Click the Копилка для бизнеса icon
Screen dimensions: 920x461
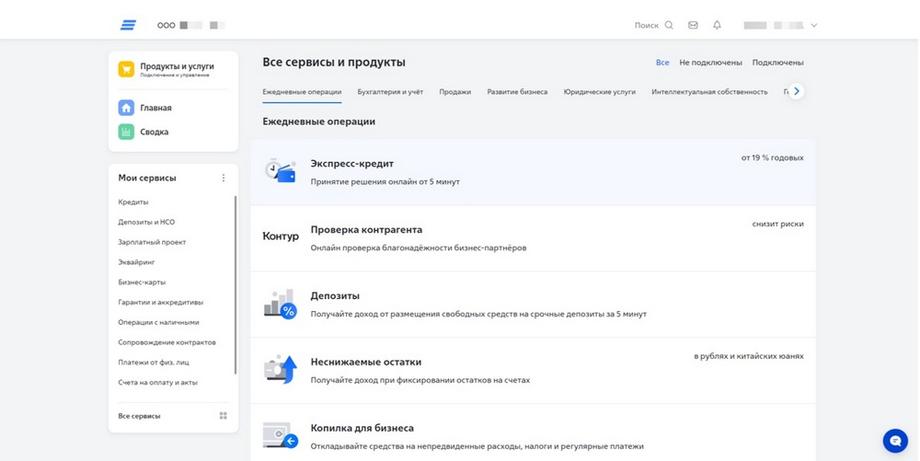coord(280,435)
